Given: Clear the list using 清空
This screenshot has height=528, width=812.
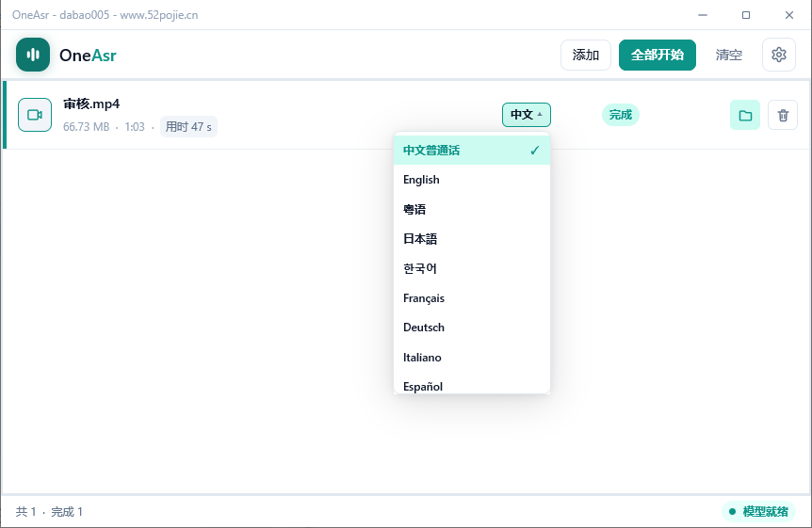Looking at the screenshot, I should coord(728,55).
